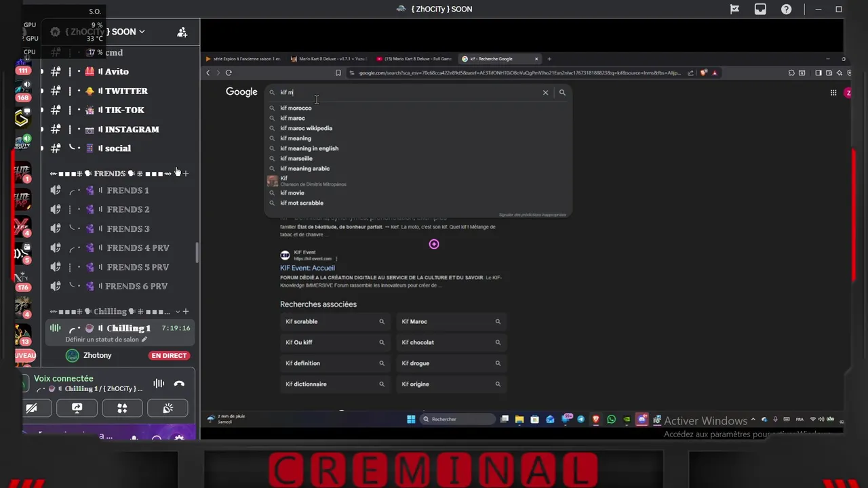Select user Zhotony in voice channel

pyautogui.click(x=98, y=355)
